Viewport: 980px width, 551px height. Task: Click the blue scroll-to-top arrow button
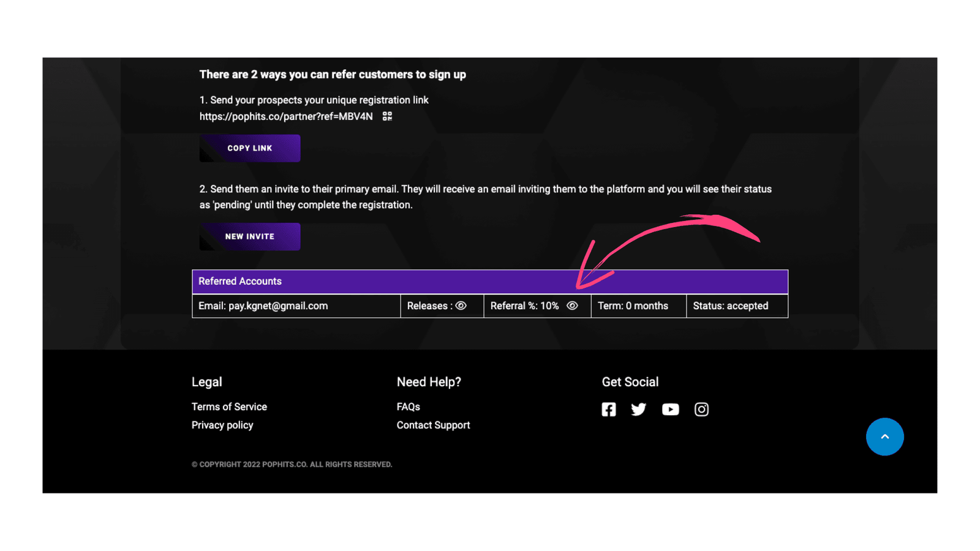pyautogui.click(x=884, y=437)
